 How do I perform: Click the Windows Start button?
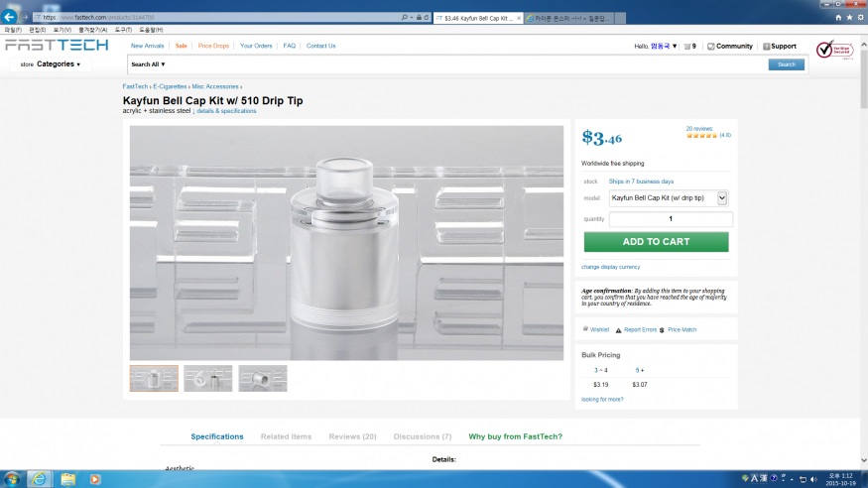click(12, 479)
